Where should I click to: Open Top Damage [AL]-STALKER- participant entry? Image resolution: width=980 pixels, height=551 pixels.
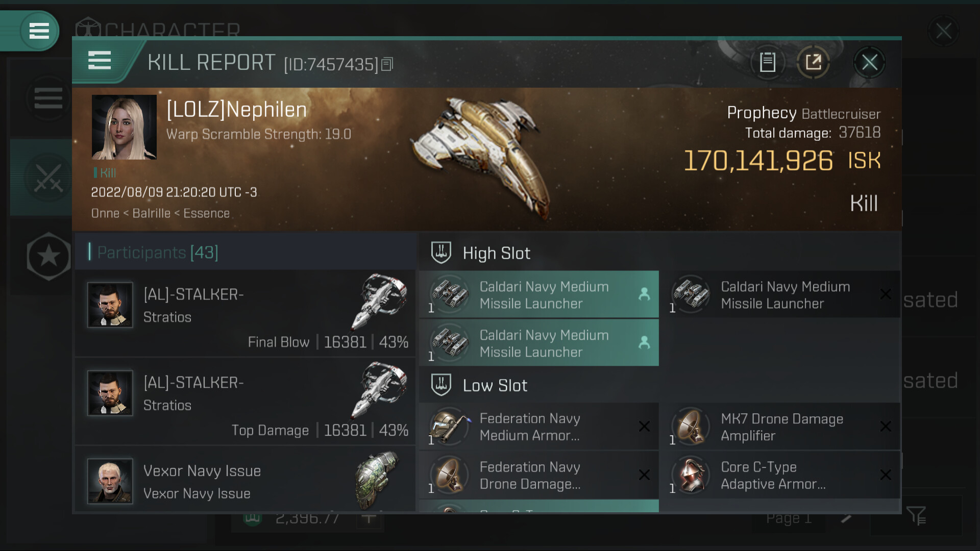pyautogui.click(x=245, y=402)
